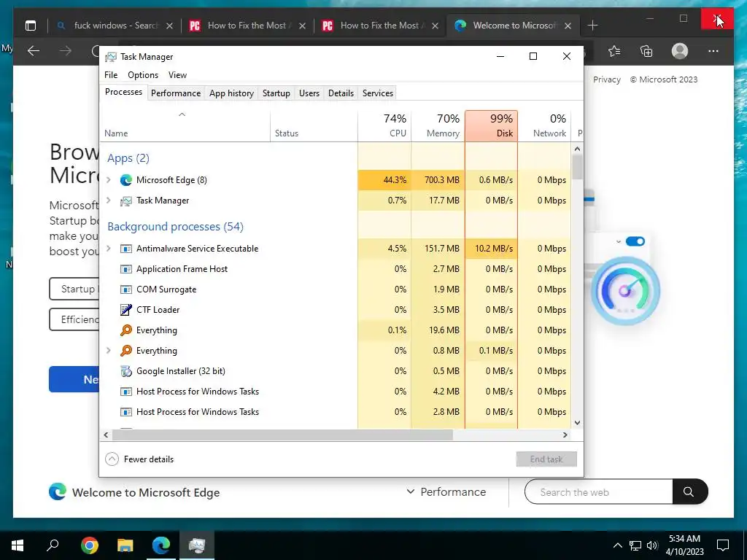Click the Search the web input field

(599, 492)
